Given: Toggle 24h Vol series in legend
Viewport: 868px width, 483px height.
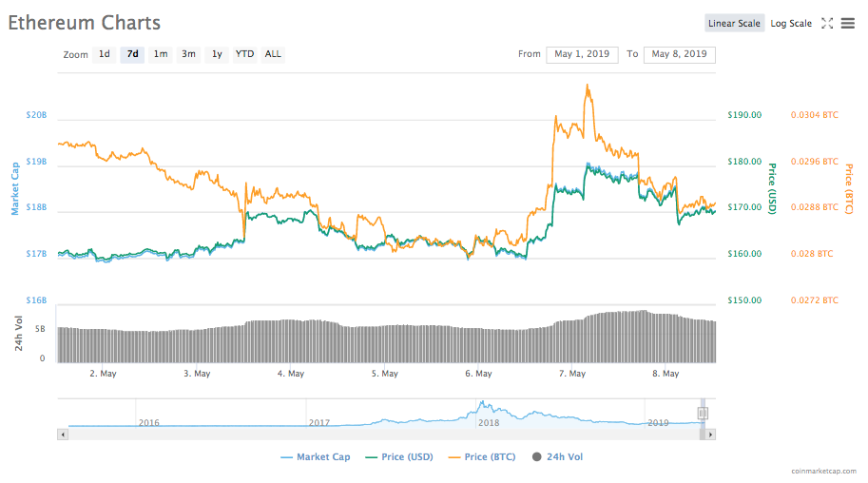Looking at the screenshot, I should pos(557,457).
